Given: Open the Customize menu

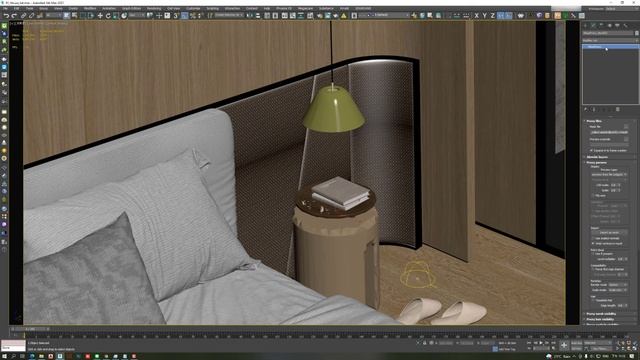Looking at the screenshot, I should pos(193,8).
